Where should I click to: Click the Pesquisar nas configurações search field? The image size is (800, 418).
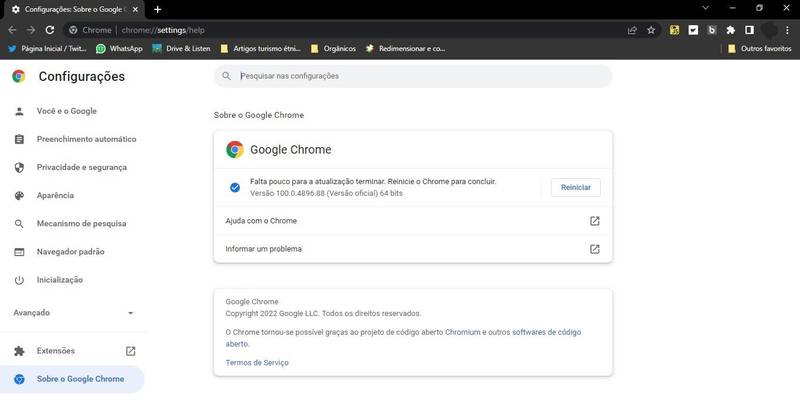413,76
